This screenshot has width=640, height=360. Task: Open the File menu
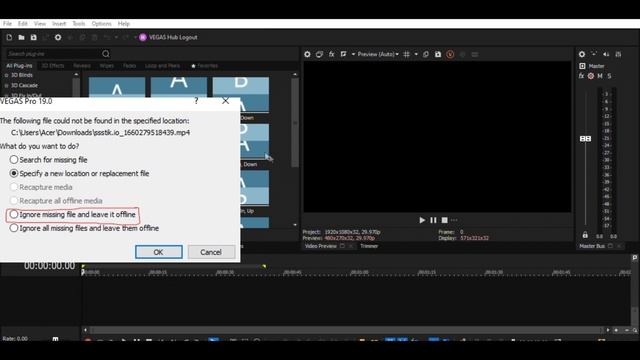pyautogui.click(x=7, y=24)
